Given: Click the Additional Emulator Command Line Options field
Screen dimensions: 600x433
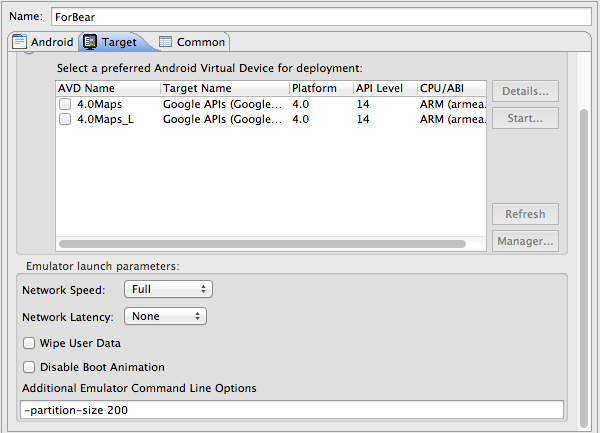Looking at the screenshot, I should click(292, 410).
